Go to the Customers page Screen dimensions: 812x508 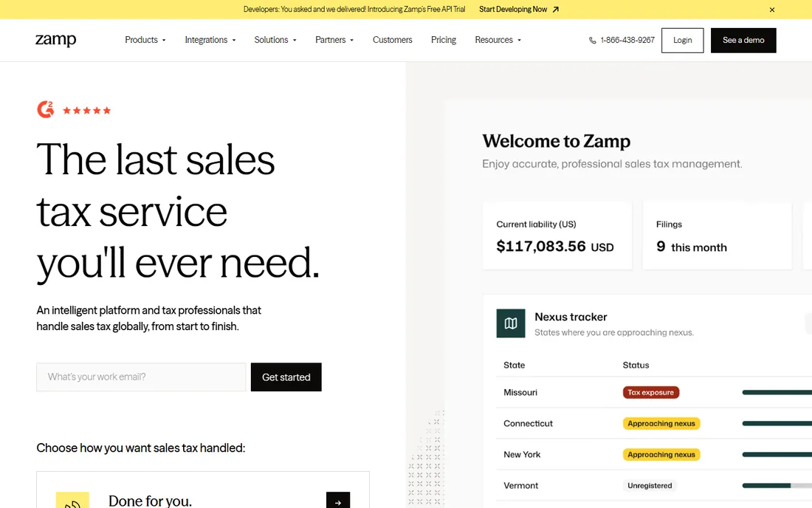tap(393, 40)
